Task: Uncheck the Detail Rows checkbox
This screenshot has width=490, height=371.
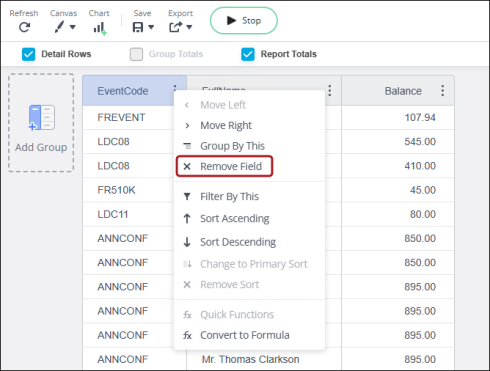Action: point(28,54)
